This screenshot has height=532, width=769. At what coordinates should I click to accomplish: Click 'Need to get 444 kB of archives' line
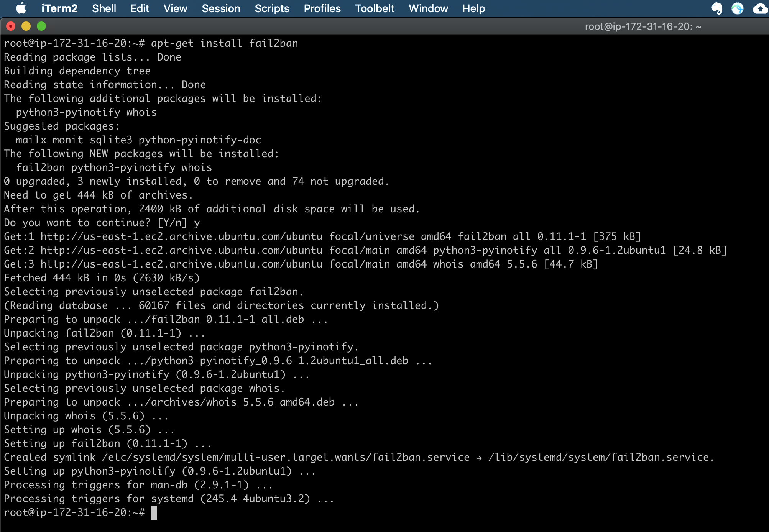click(98, 195)
